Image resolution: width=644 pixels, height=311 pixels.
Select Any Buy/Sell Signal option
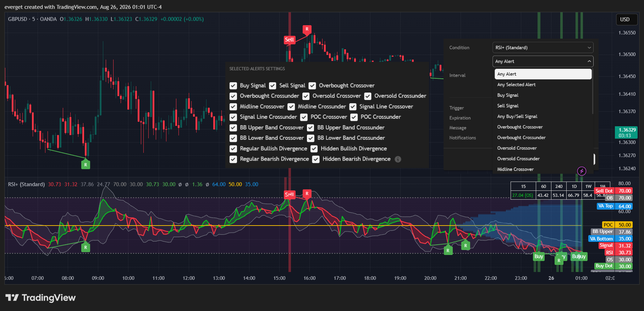pyautogui.click(x=543, y=116)
